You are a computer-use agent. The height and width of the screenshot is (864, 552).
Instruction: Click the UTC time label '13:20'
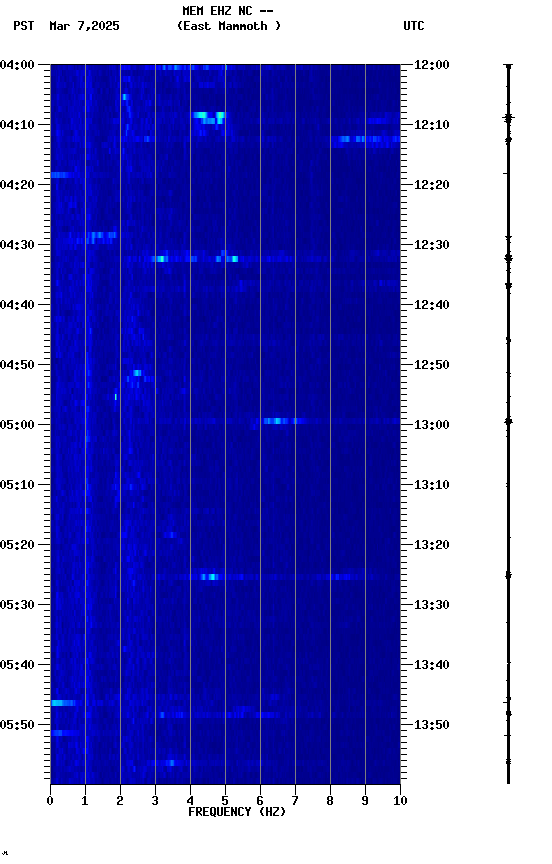click(432, 545)
